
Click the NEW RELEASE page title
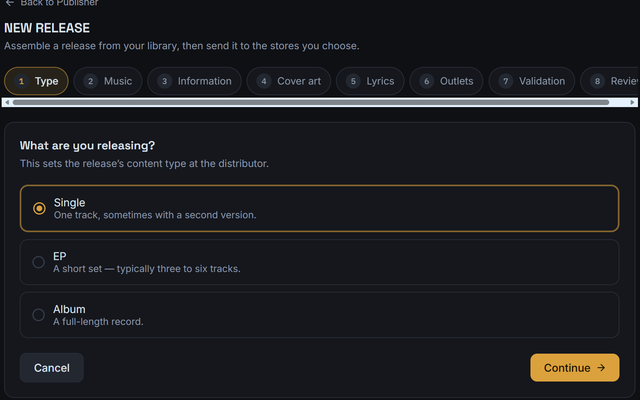point(47,28)
